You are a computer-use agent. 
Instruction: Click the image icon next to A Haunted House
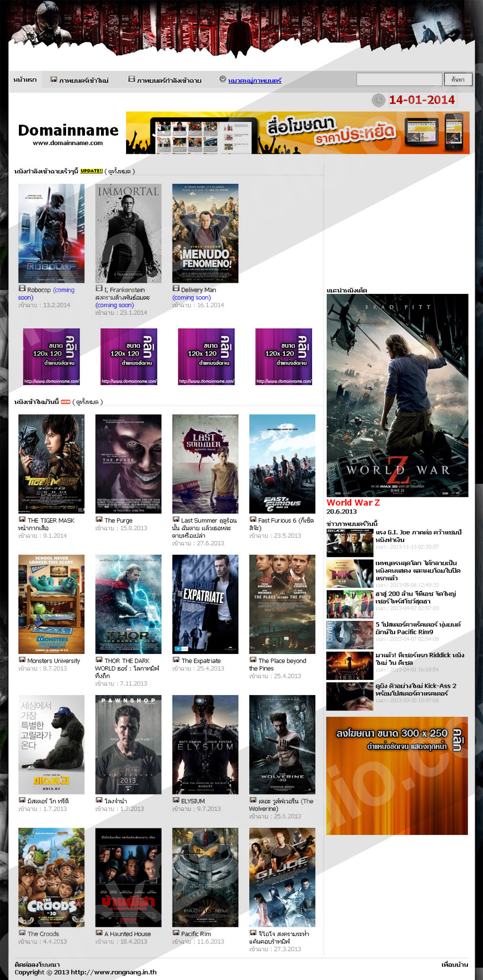[99, 933]
